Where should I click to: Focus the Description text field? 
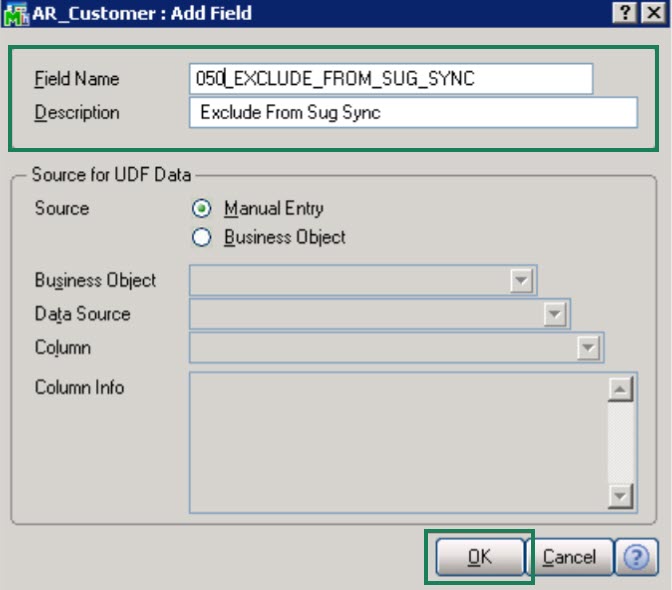pyautogui.click(x=412, y=113)
